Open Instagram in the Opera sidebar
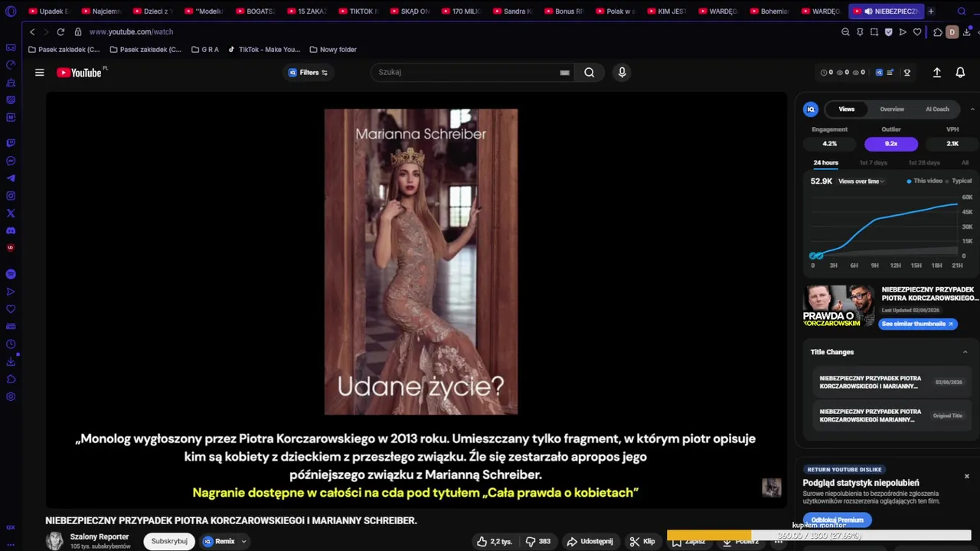Viewport: 980px width, 551px height. point(11,196)
